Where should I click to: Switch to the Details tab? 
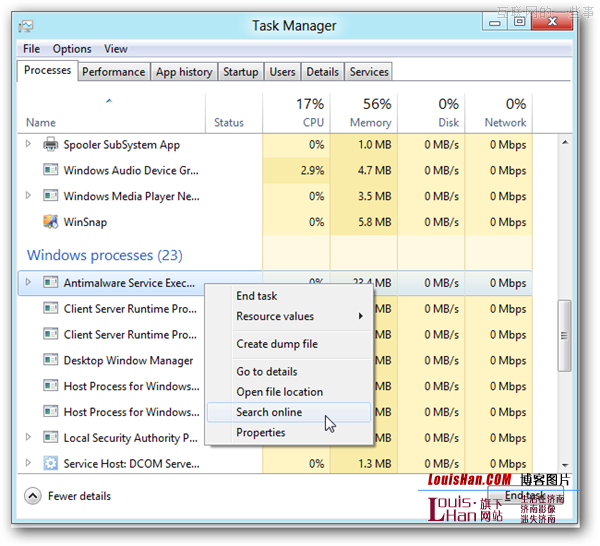[x=323, y=72]
